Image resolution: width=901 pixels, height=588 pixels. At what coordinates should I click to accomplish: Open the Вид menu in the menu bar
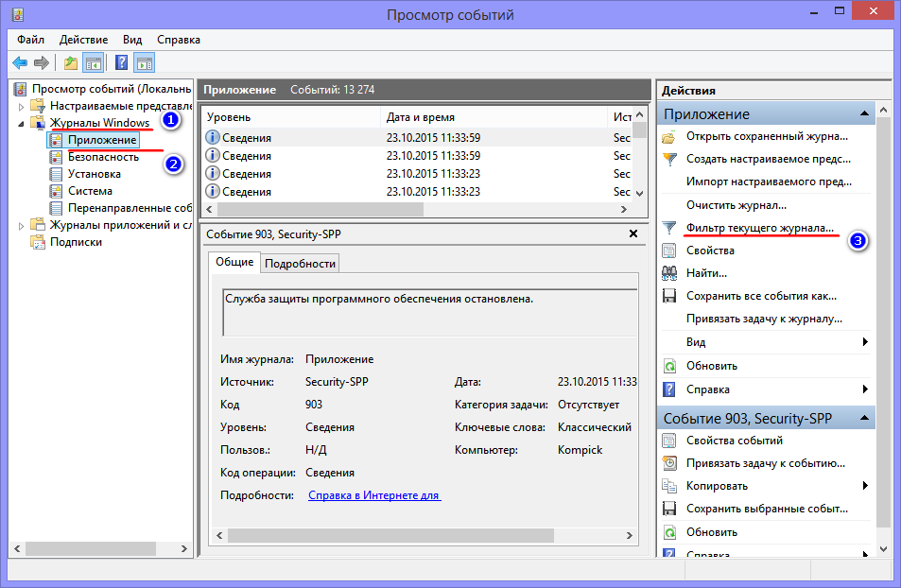pyautogui.click(x=132, y=40)
